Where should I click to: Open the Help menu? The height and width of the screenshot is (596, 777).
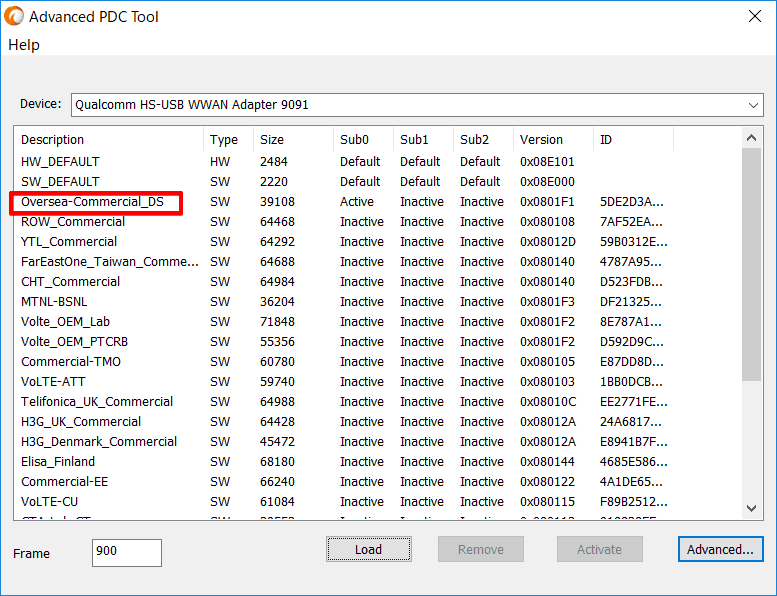point(24,45)
